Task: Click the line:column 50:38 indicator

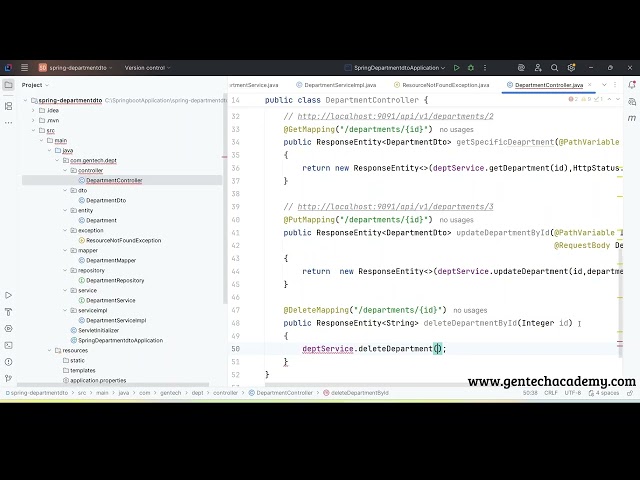Action: [x=530, y=393]
